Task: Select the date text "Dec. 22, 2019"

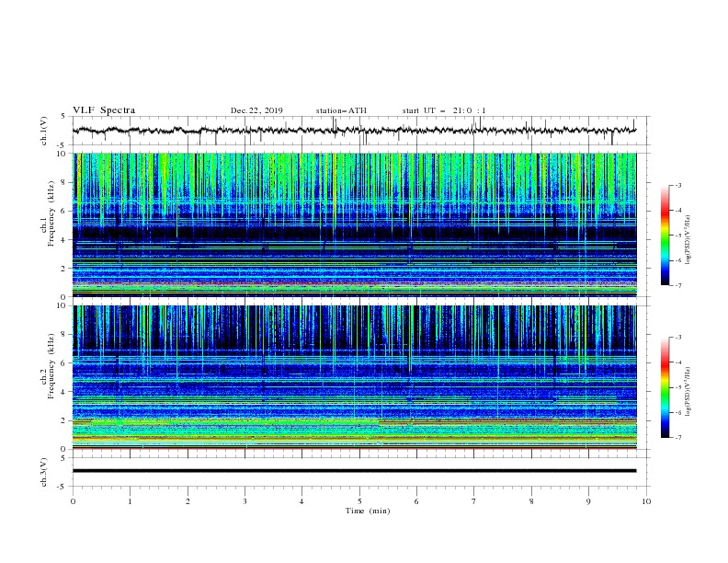Action: click(256, 110)
